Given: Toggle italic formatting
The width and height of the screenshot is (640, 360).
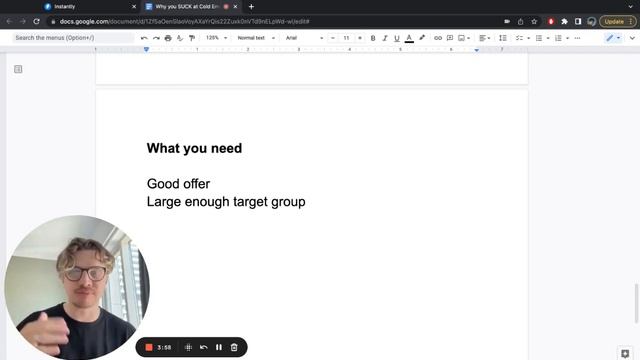Looking at the screenshot, I should point(384,38).
